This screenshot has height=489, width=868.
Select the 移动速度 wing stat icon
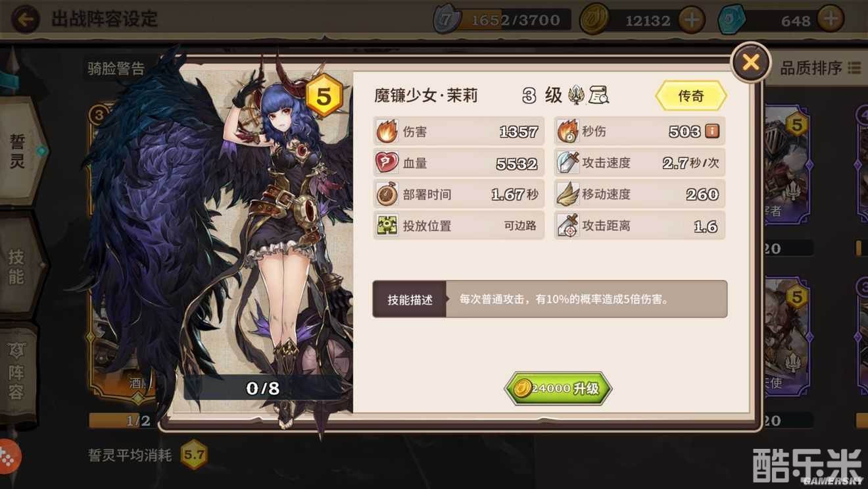567,194
